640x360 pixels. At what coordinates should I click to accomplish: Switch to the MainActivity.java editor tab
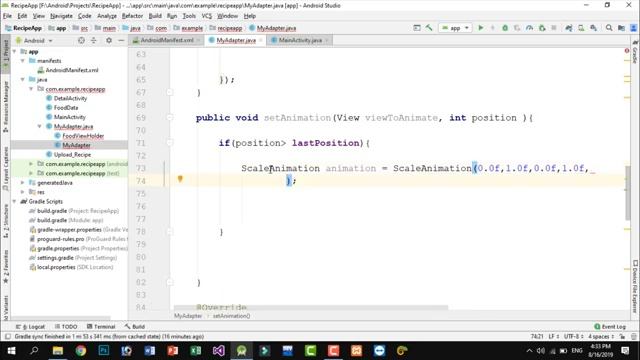300,40
